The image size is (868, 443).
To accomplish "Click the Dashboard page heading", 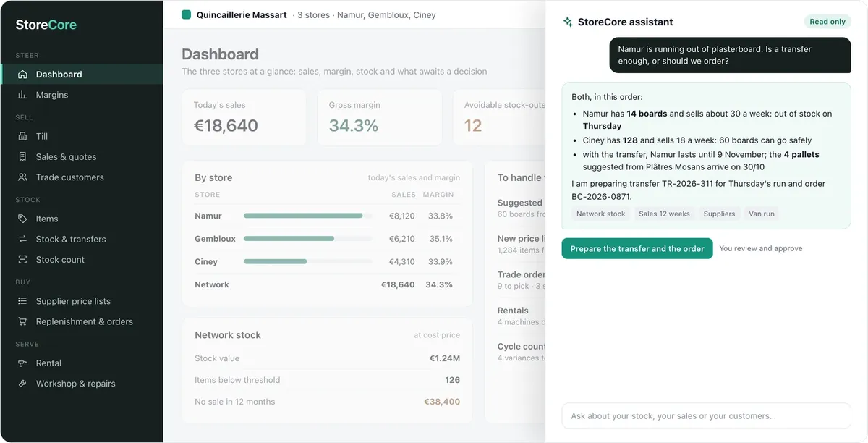I will coord(220,54).
